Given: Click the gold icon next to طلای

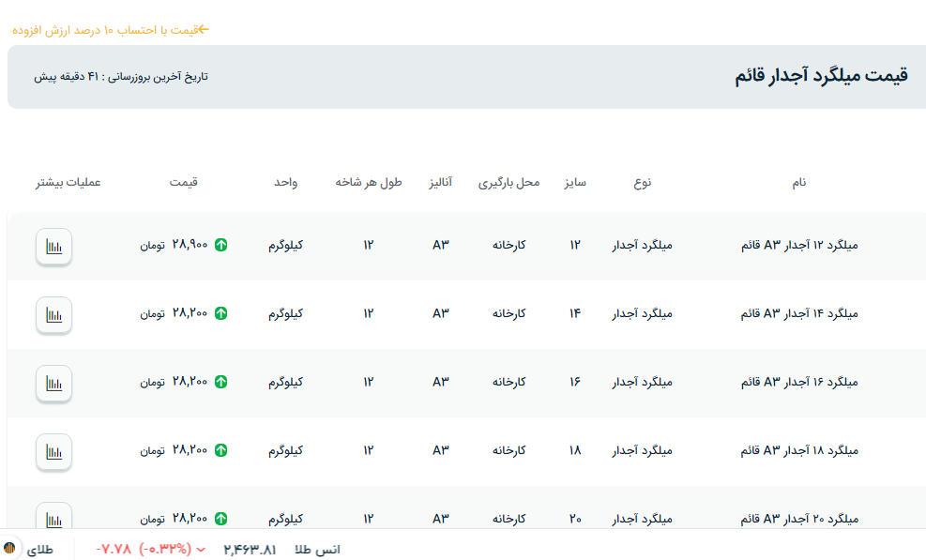Looking at the screenshot, I should tap(10, 548).
